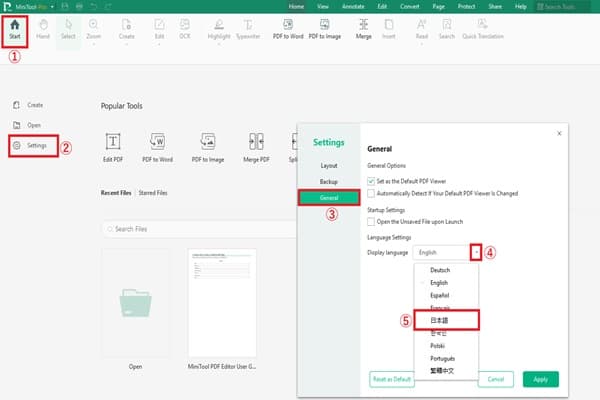This screenshot has width=600, height=400.
Task: Click Open in the left sidebar
Action: (27, 125)
